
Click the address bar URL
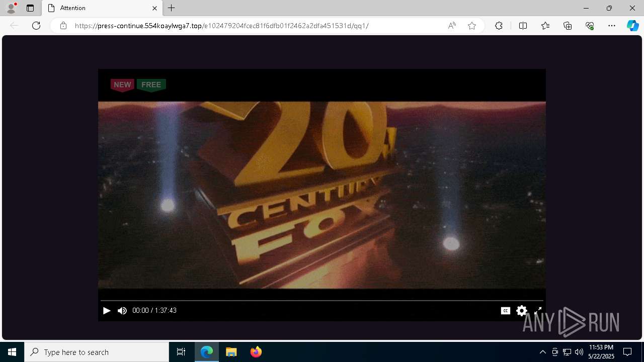click(x=221, y=26)
